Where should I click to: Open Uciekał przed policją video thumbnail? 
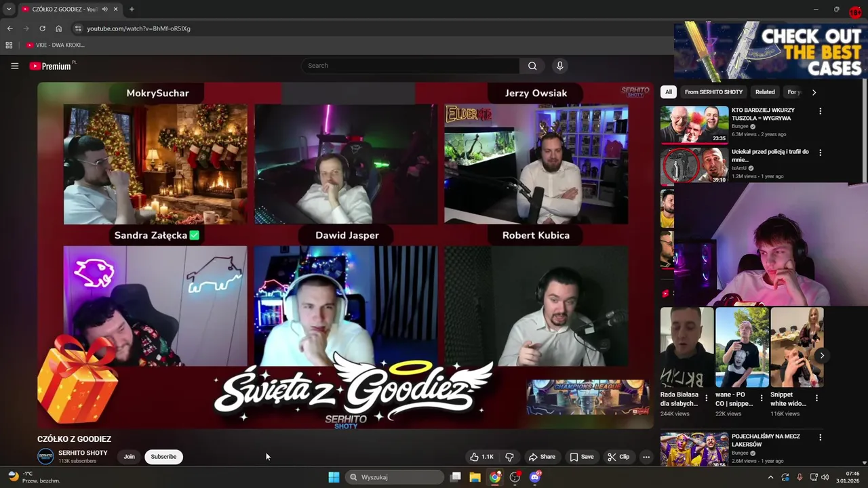point(694,166)
